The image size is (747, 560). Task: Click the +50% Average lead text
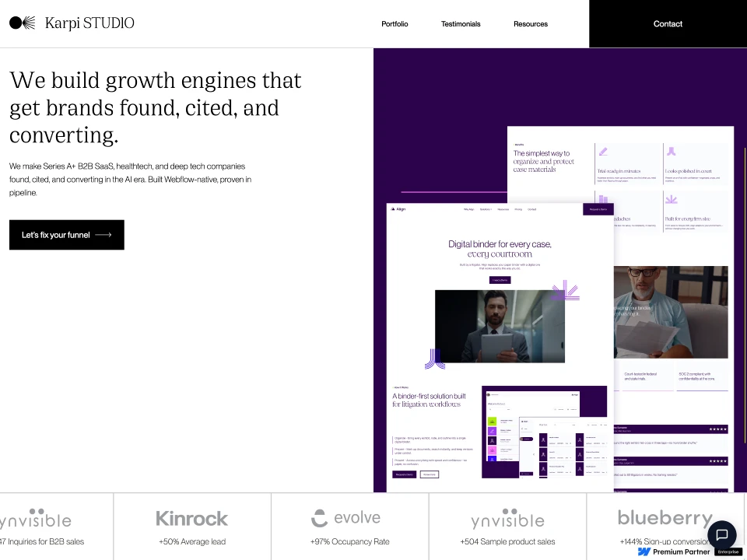click(x=192, y=541)
